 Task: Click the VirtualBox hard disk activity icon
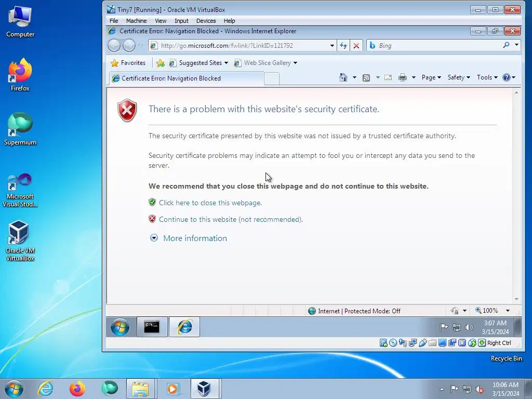pyautogui.click(x=383, y=343)
